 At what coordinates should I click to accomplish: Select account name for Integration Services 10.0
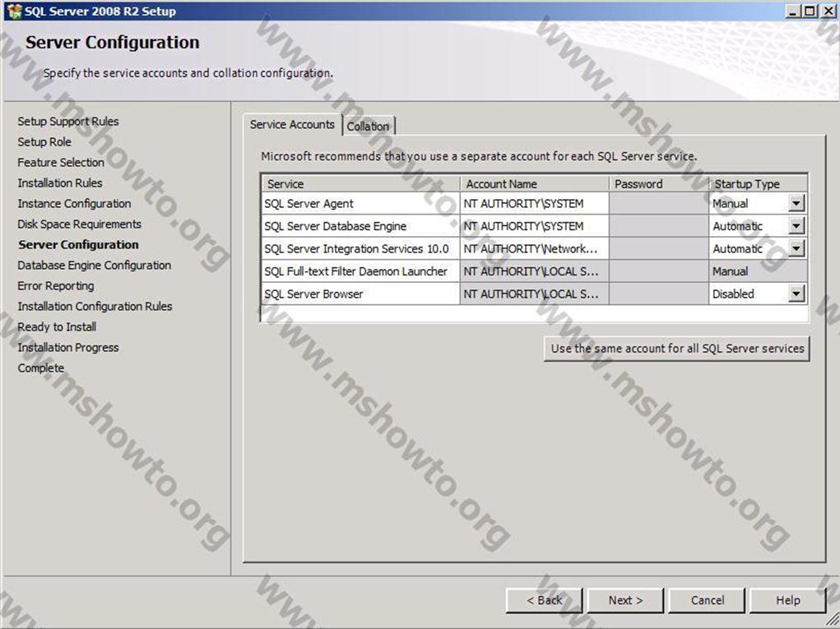(x=534, y=248)
